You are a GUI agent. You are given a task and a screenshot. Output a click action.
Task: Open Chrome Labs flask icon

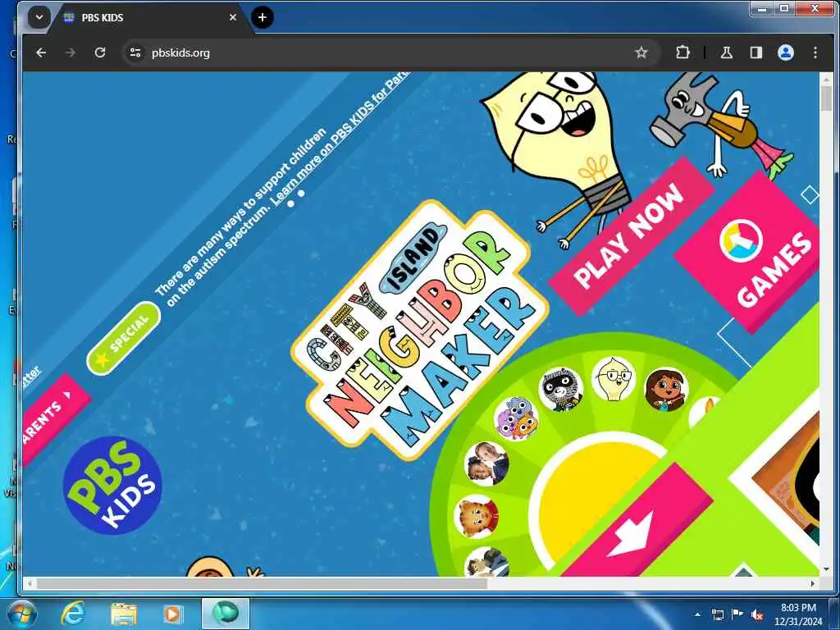[727, 52]
